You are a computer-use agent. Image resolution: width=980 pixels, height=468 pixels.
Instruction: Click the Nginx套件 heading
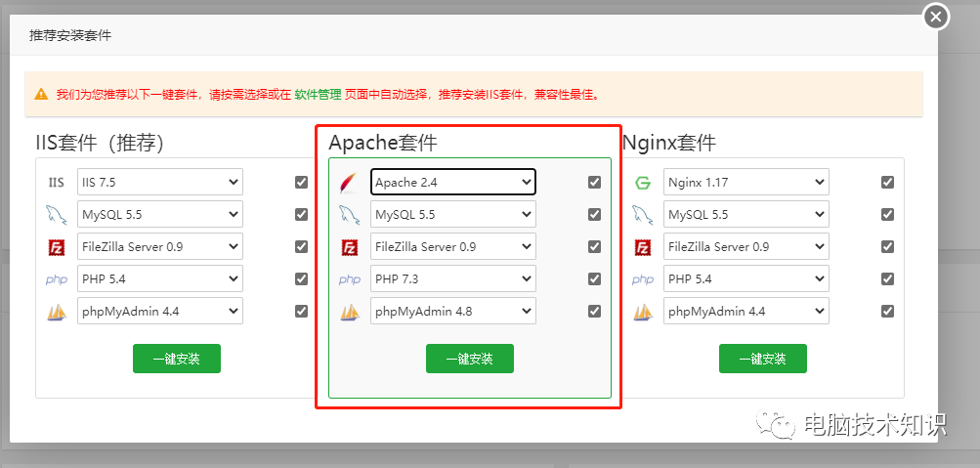coord(668,143)
